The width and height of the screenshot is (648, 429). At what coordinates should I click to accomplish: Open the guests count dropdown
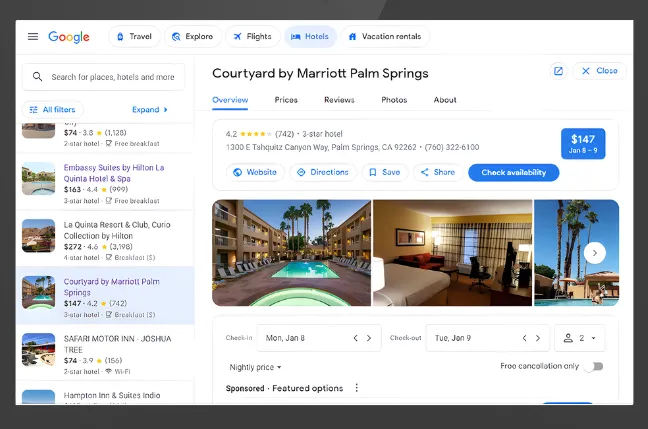(x=581, y=338)
